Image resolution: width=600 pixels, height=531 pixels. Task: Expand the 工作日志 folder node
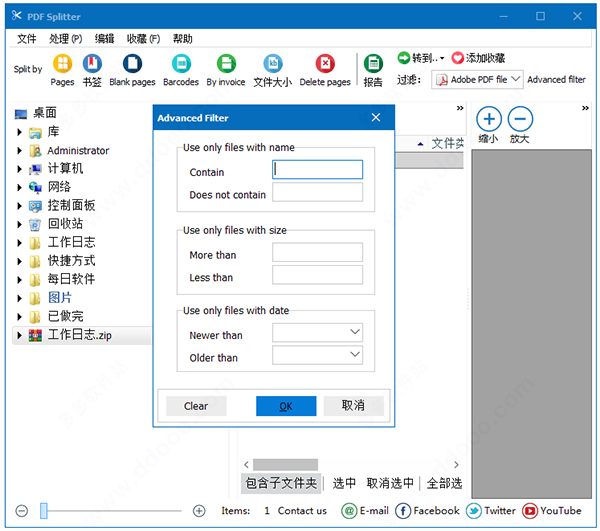19,243
